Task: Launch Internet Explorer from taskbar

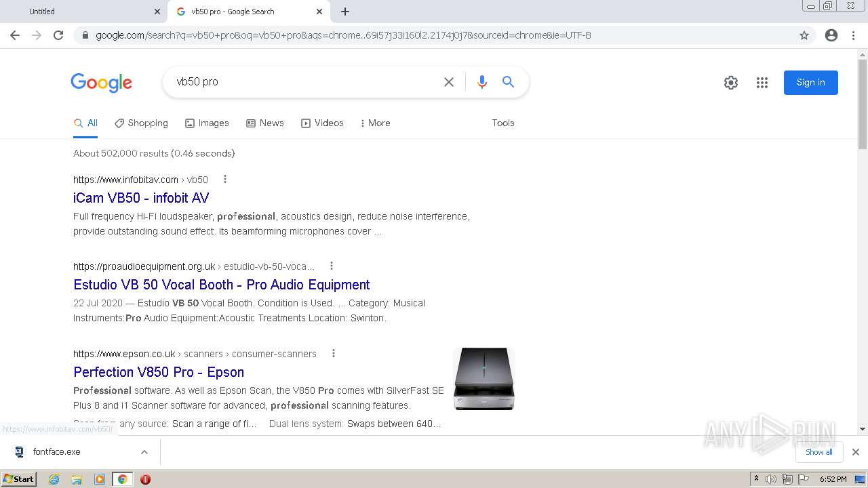Action: 54,479
